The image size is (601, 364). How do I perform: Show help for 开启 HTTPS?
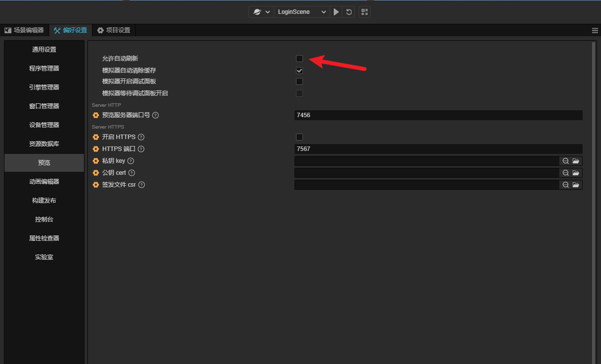coord(141,137)
